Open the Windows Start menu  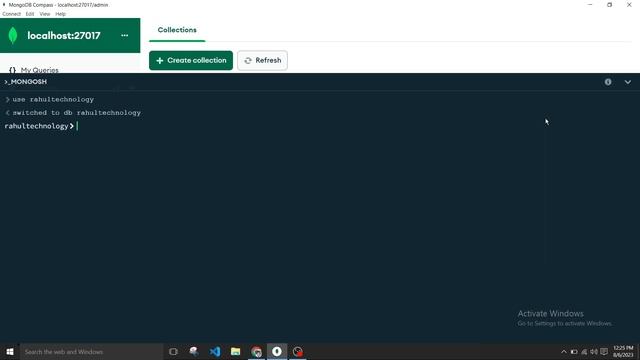pyautogui.click(x=10, y=351)
